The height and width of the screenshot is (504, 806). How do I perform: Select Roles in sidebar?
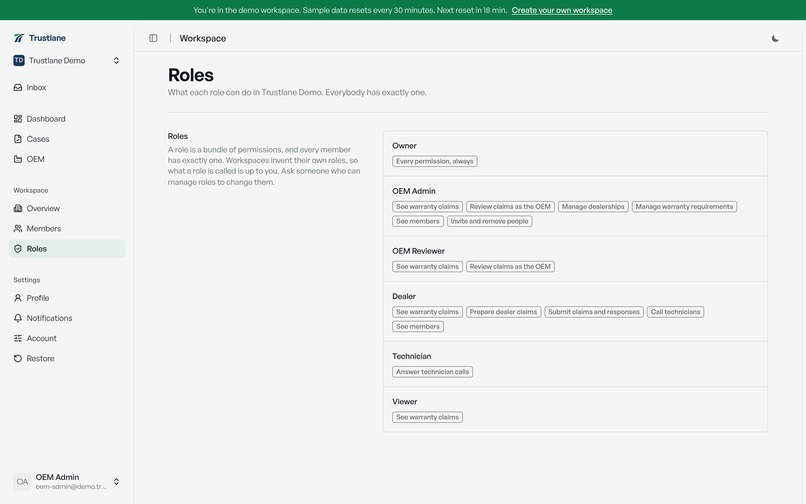67,248
